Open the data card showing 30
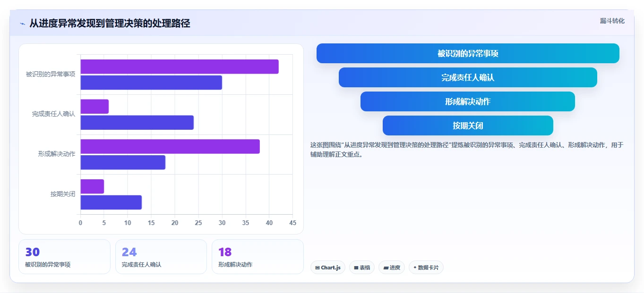 click(x=64, y=257)
